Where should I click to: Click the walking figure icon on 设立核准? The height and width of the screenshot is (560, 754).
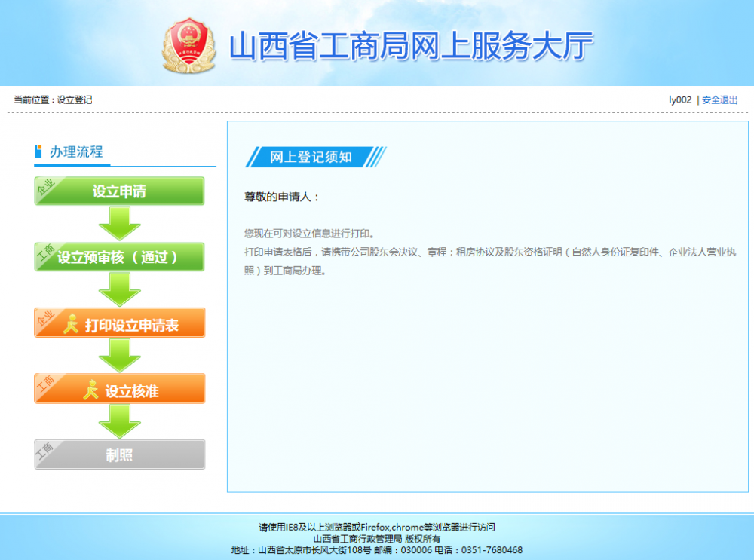(x=91, y=388)
